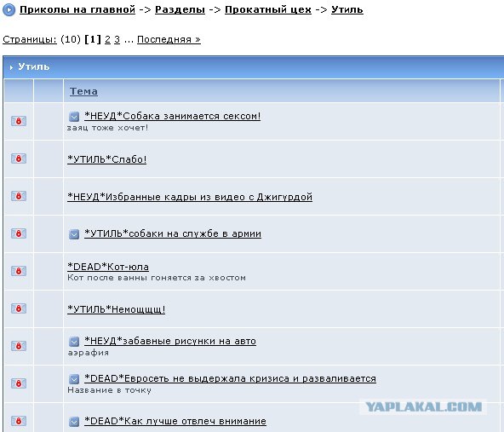504x432 pixels.
Task: Go to page 3
Action: [x=117, y=39]
